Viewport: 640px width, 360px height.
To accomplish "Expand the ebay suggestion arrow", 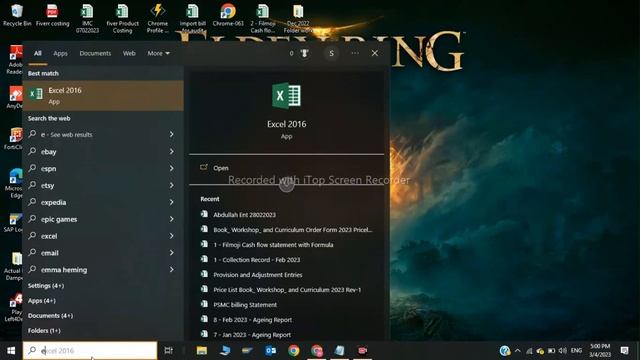I will [171, 151].
